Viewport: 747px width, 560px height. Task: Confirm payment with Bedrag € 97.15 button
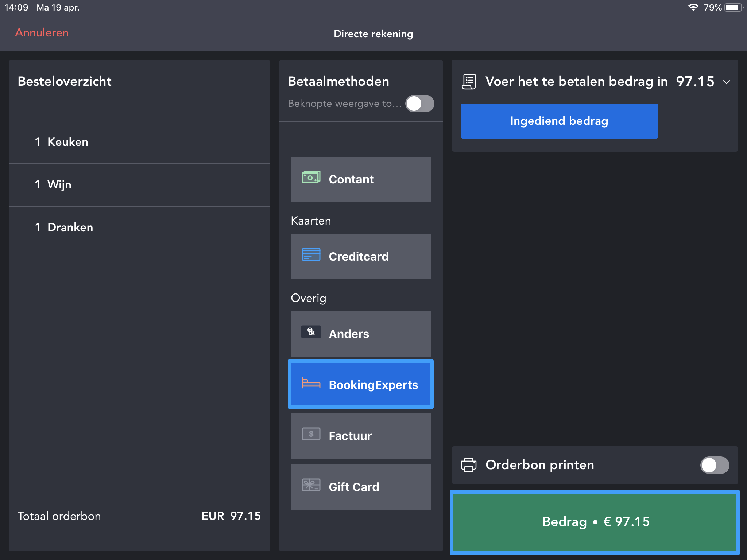[x=595, y=522]
